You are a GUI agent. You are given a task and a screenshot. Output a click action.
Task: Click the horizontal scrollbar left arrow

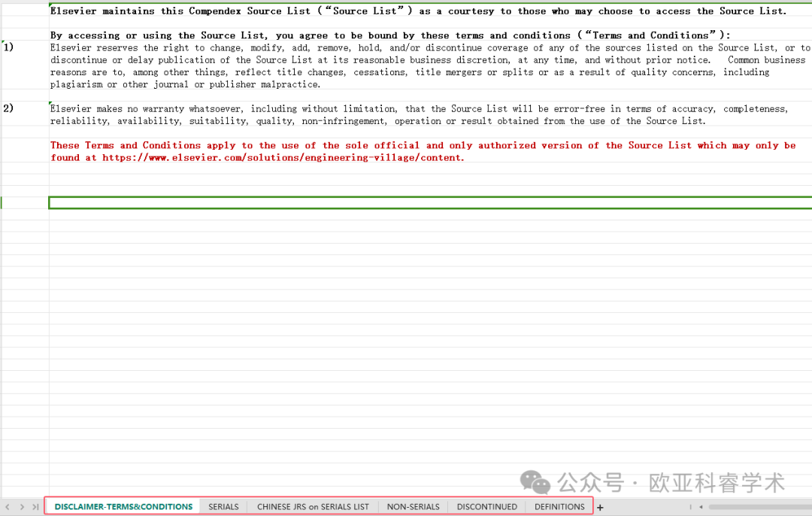701,507
